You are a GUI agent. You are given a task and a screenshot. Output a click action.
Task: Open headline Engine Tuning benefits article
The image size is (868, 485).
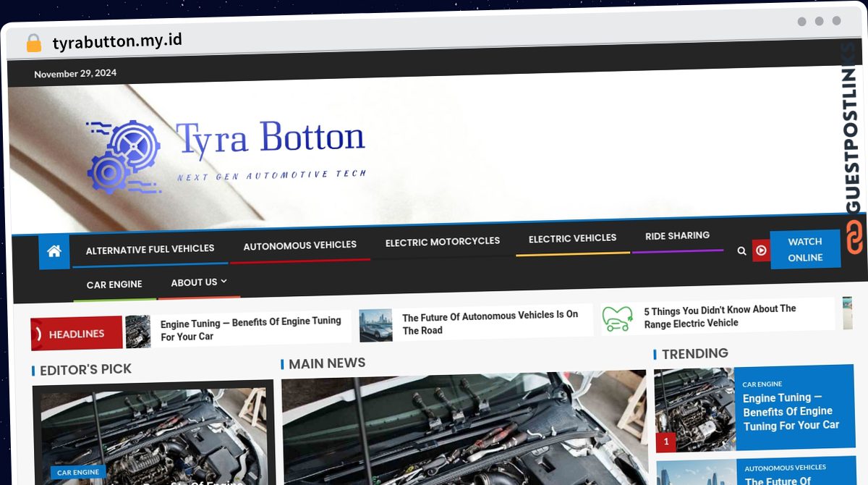(x=250, y=329)
